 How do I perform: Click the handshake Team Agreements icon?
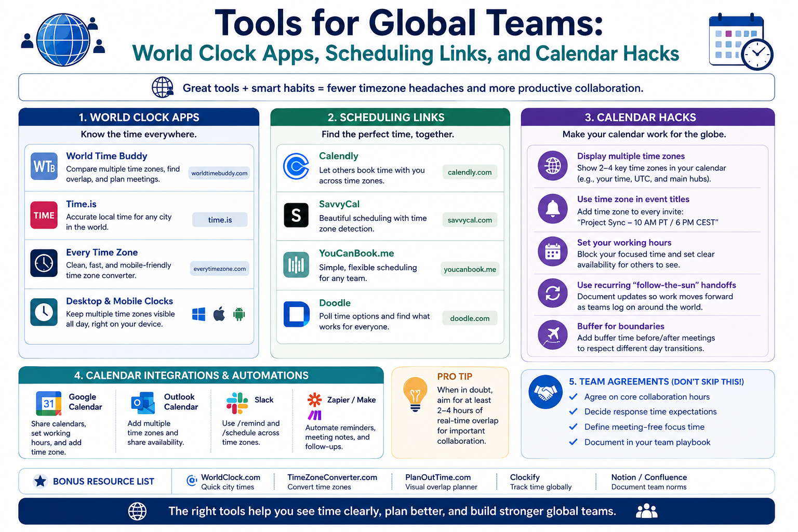point(546,392)
